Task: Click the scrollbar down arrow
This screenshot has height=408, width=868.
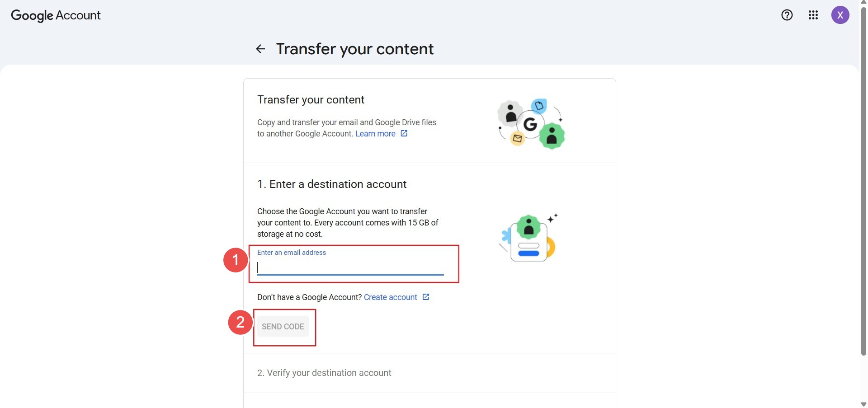Action: 863,404
